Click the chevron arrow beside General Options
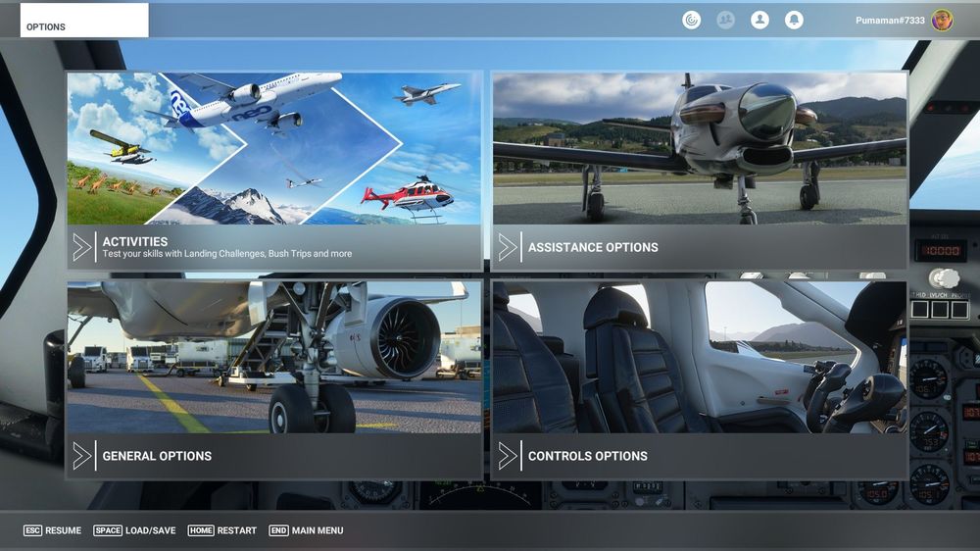The height and width of the screenshot is (551, 980). [82, 456]
